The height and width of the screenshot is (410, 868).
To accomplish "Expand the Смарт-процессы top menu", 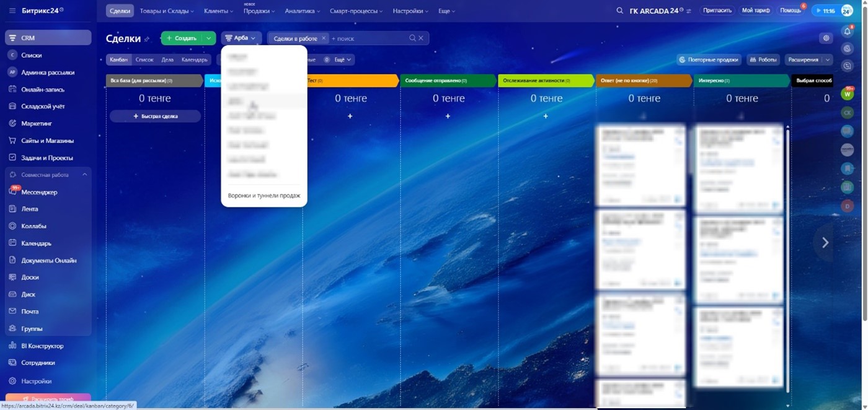I will tap(356, 11).
